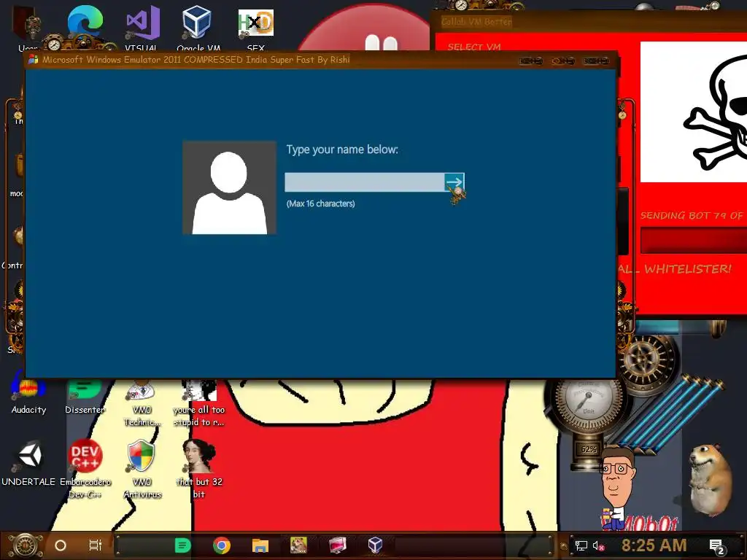This screenshot has width=747, height=560.
Task: Open UNDERTALE desktop icon
Action: (28, 463)
